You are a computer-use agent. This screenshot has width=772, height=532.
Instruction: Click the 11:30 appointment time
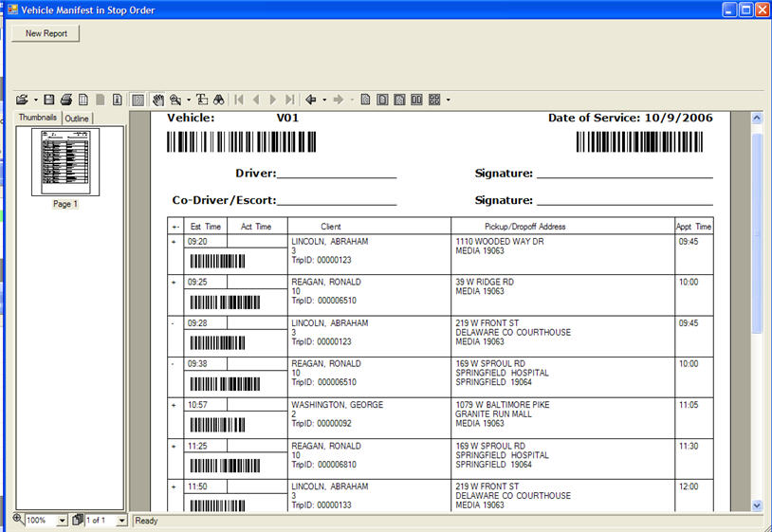[x=689, y=446]
